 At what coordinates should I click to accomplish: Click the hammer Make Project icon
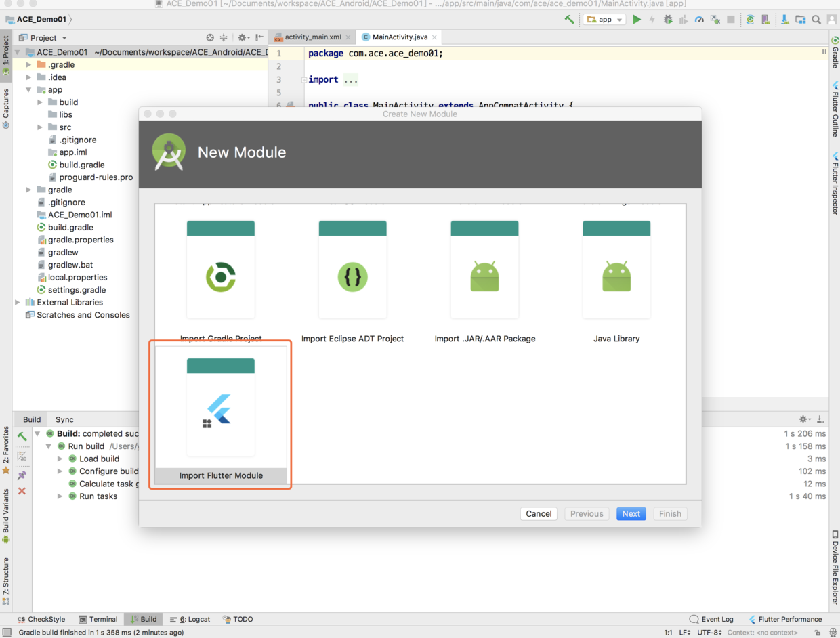(569, 20)
